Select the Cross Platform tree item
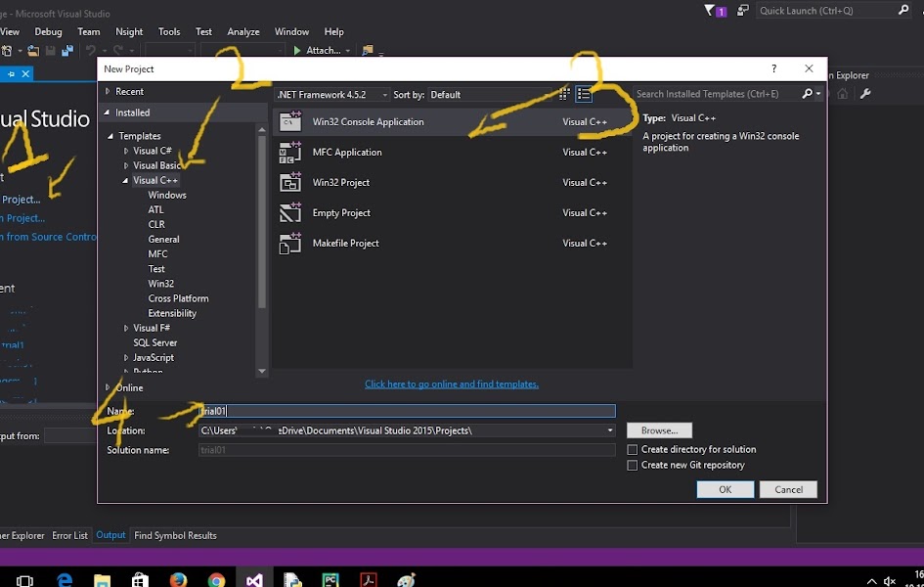924x587 pixels. (178, 298)
